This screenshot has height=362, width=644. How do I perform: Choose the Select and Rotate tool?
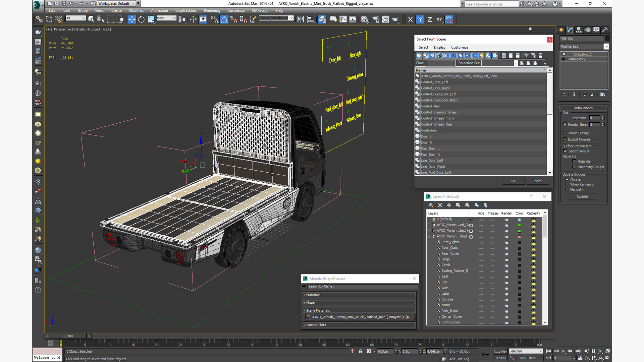pos(141,19)
